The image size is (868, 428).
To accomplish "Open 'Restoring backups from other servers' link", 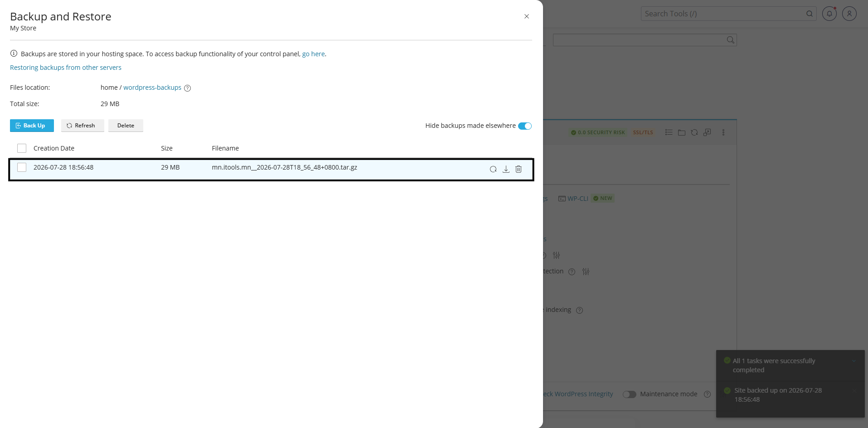I will 66,68.
